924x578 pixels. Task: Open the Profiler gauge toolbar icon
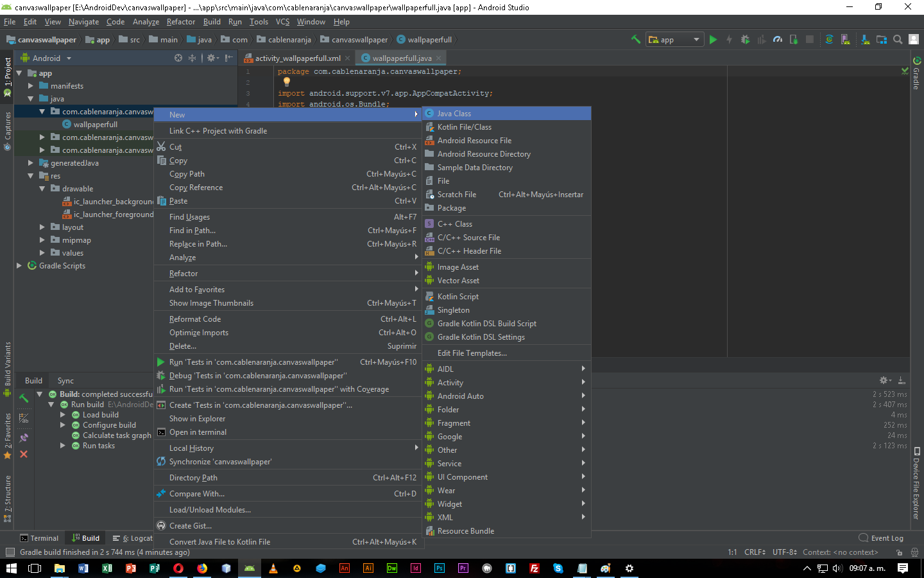click(x=778, y=39)
